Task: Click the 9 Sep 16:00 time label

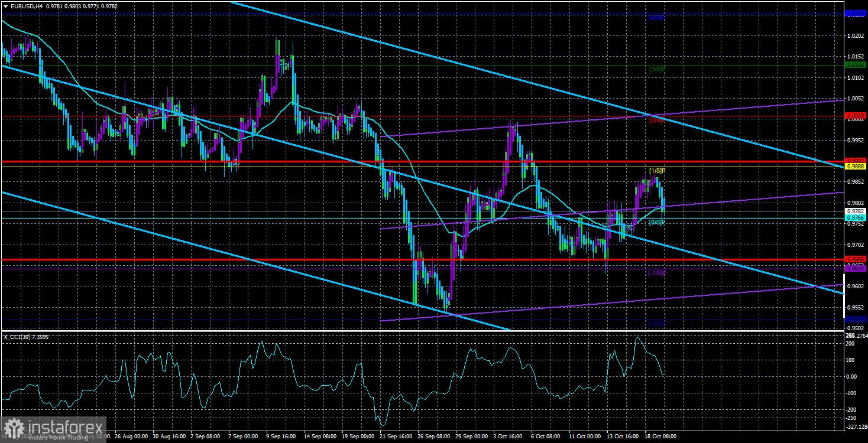Action: pyautogui.click(x=281, y=437)
